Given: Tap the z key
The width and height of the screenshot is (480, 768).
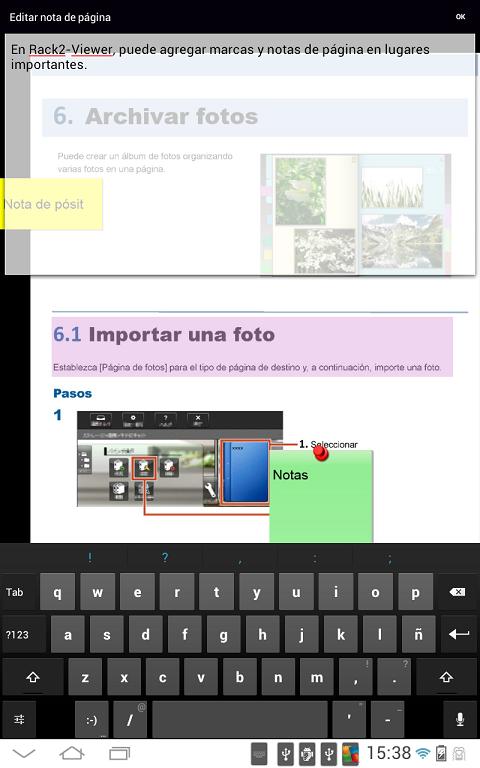Looking at the screenshot, I should [85, 677].
